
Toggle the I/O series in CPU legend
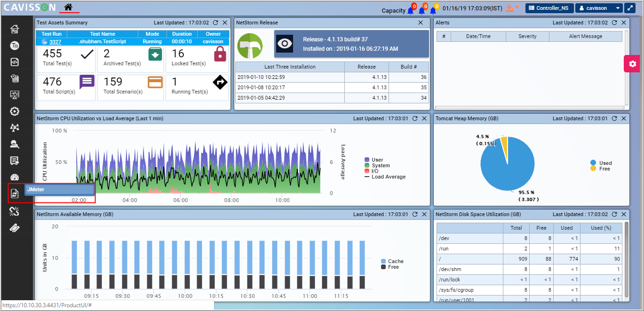pyautogui.click(x=372, y=171)
